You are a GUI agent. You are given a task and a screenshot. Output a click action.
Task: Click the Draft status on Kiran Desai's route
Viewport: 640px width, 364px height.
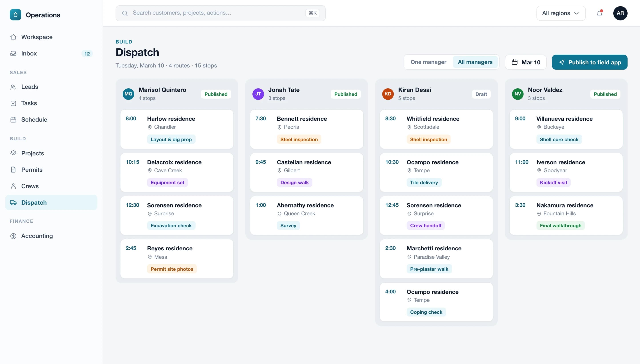coord(481,94)
